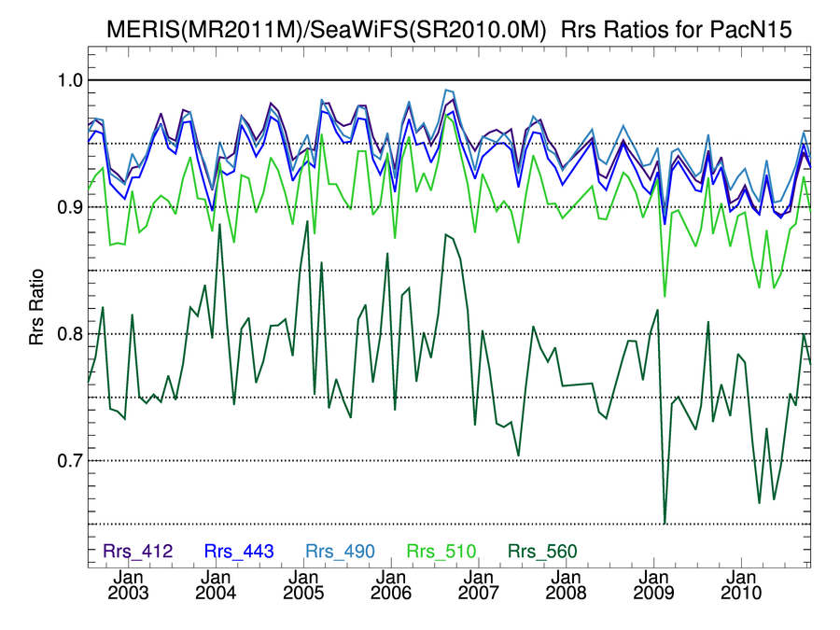840x630 pixels.
Task: Click the "Jan 2006" x-axis label
Action: (391, 585)
